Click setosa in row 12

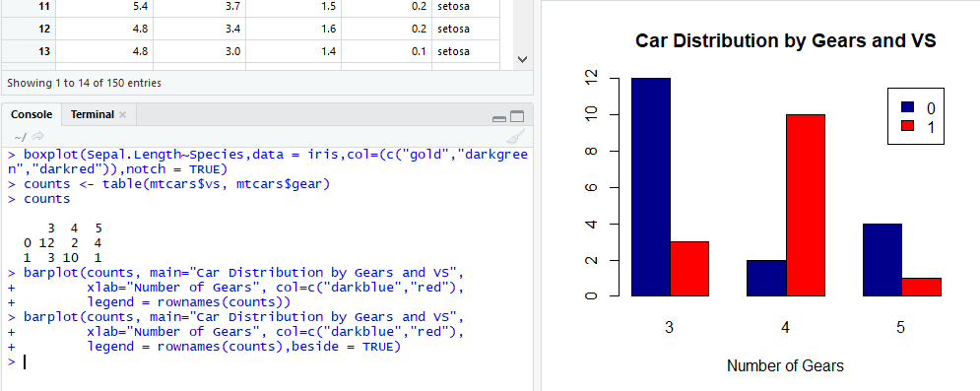point(453,29)
